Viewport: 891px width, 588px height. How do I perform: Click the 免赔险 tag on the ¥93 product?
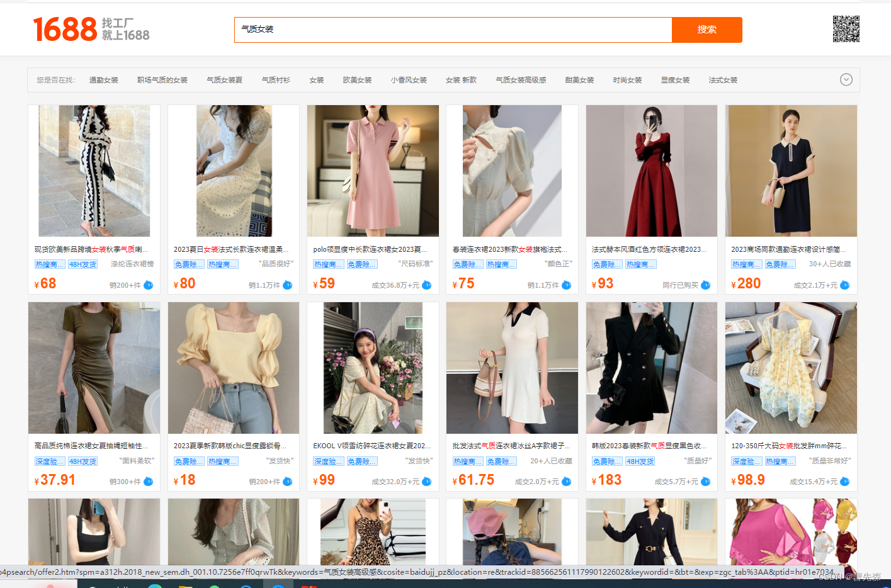pyautogui.click(x=607, y=265)
